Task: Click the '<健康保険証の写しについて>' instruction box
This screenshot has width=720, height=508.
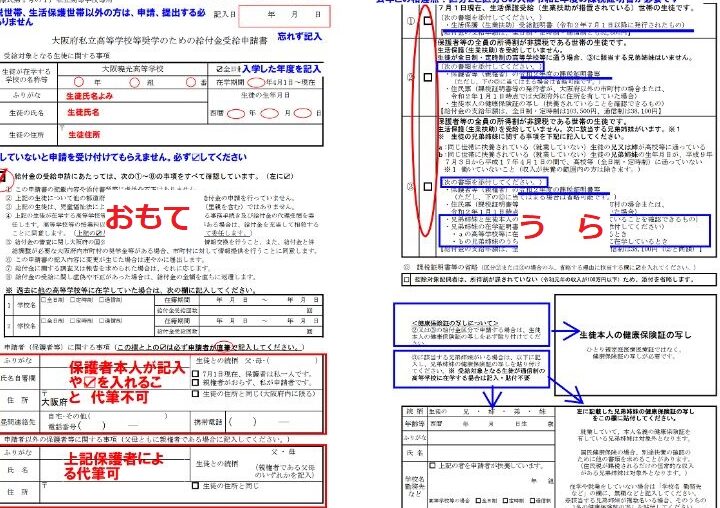Action: (x=472, y=324)
